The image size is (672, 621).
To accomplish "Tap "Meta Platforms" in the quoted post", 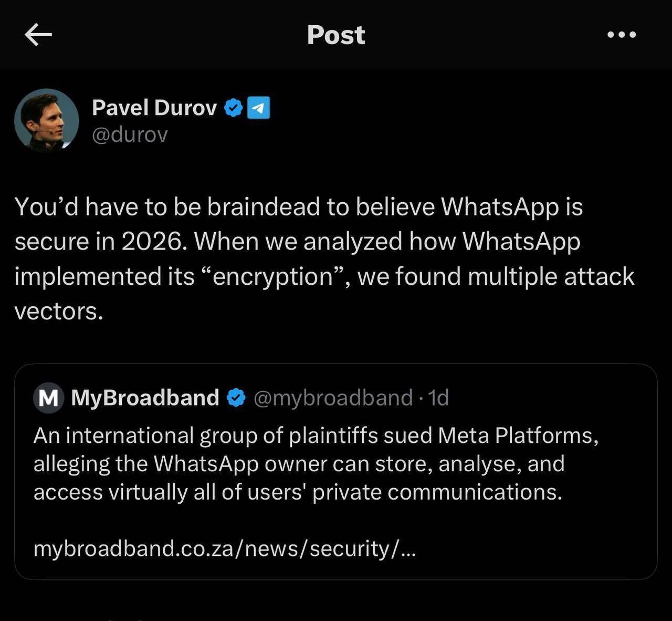I will coord(518,436).
